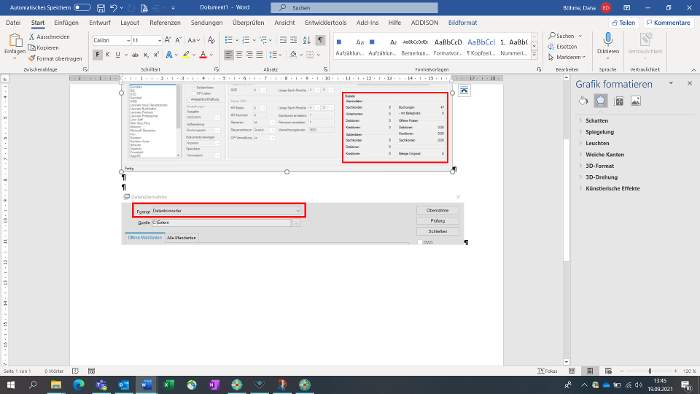Increase font size with the A-up icon
The width and height of the screenshot is (700, 394).
(168, 40)
